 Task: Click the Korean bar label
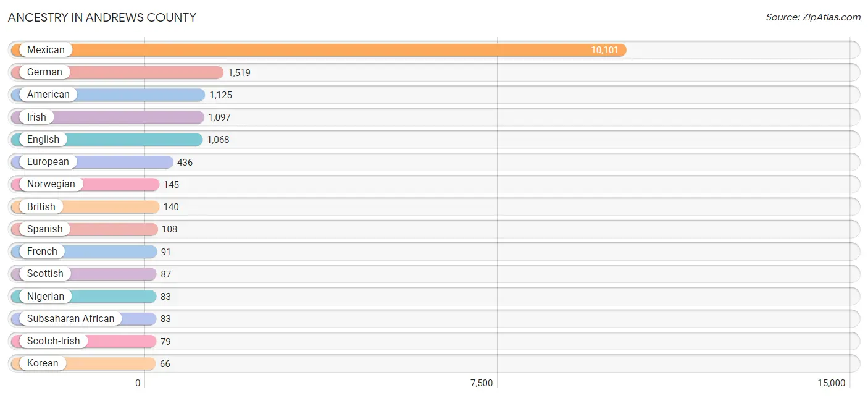(x=43, y=363)
